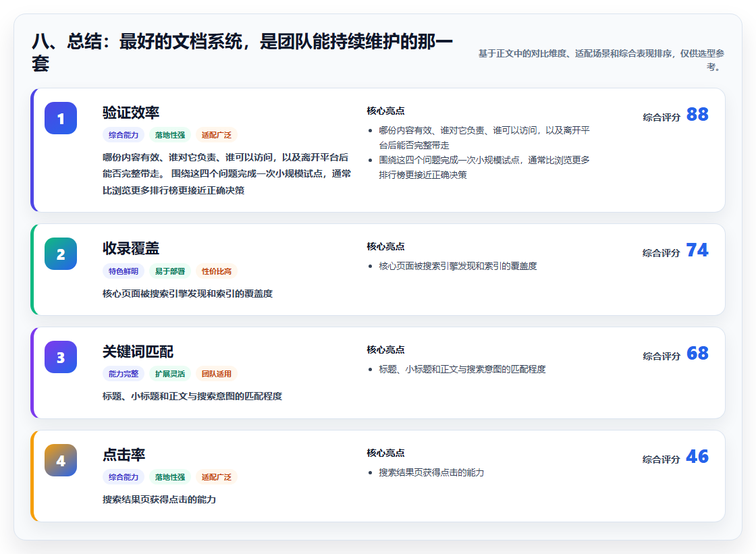This screenshot has height=554, width=756.
Task: Click description 搜索结果页获得点击的能力 under tags
Action: 159,499
